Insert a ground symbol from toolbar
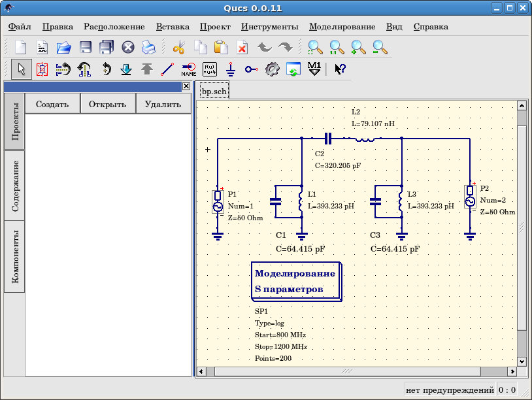The height and width of the screenshot is (400, 532). (x=230, y=69)
